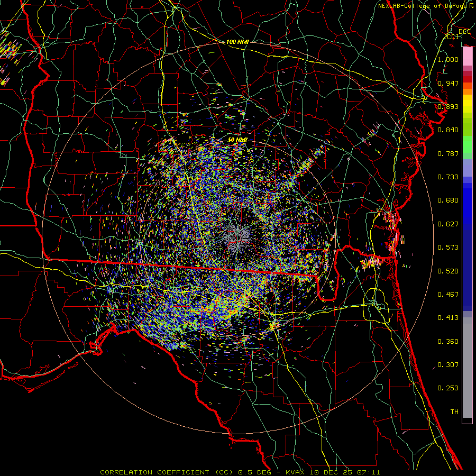Select the 1.000 scale value
The width and height of the screenshot is (476, 476).
point(448,59)
